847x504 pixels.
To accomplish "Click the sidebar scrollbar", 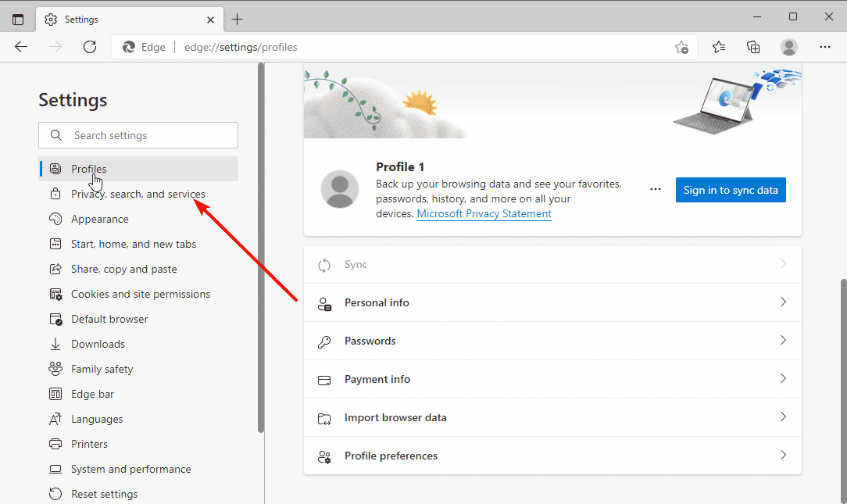I will tap(261, 248).
